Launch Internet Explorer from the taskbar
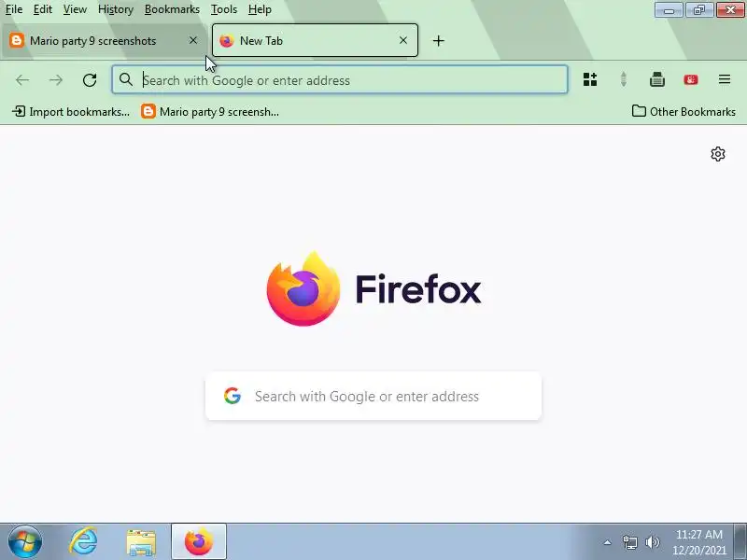 (x=83, y=542)
